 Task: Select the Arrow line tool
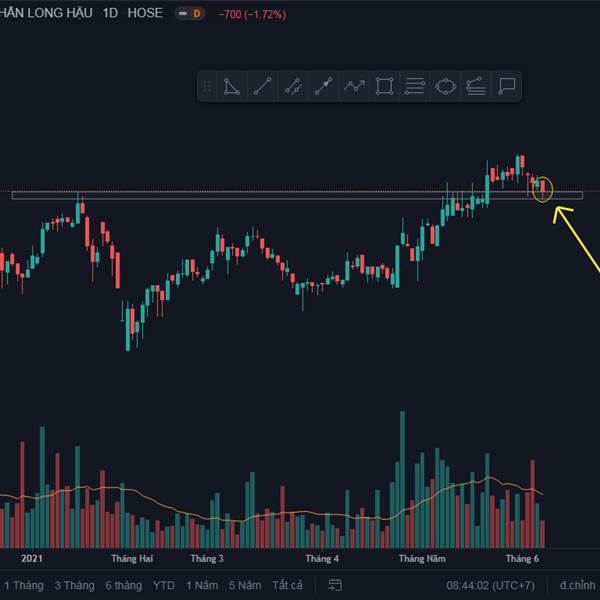pyautogui.click(x=323, y=86)
